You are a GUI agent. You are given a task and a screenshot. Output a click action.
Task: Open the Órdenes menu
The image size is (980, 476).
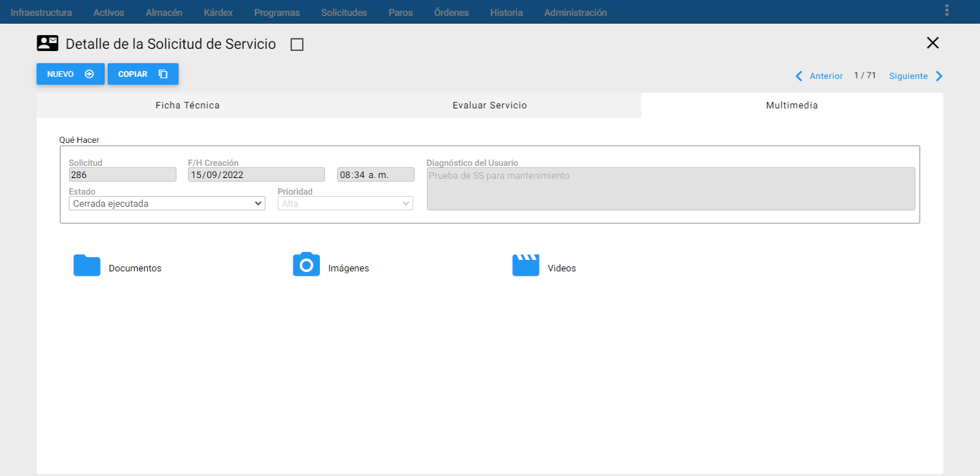pyautogui.click(x=451, y=12)
